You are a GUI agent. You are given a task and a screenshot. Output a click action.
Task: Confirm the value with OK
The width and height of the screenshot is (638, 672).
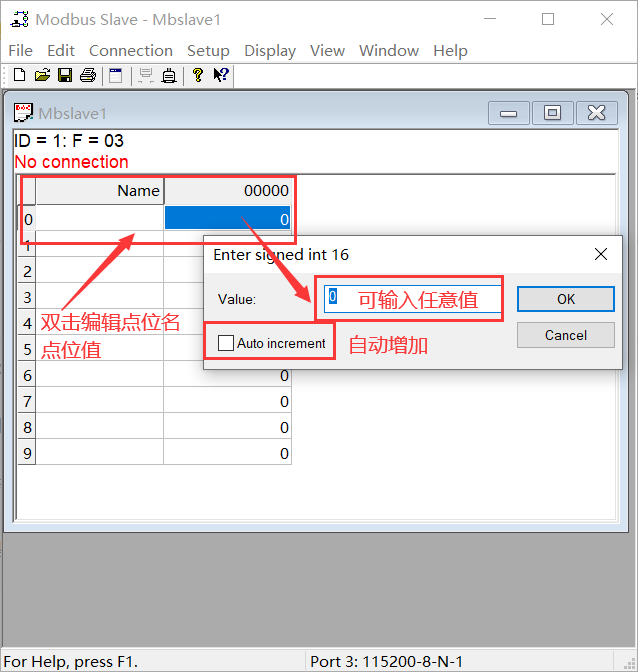(x=566, y=299)
